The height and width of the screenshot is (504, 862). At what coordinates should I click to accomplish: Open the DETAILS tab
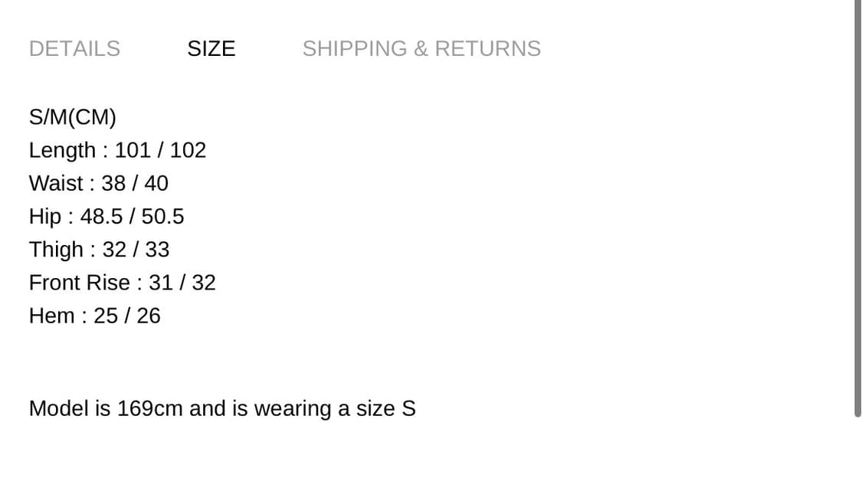pos(74,48)
